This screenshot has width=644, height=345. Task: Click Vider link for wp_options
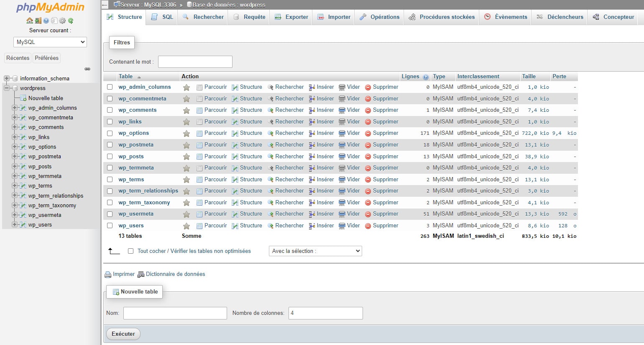click(353, 133)
